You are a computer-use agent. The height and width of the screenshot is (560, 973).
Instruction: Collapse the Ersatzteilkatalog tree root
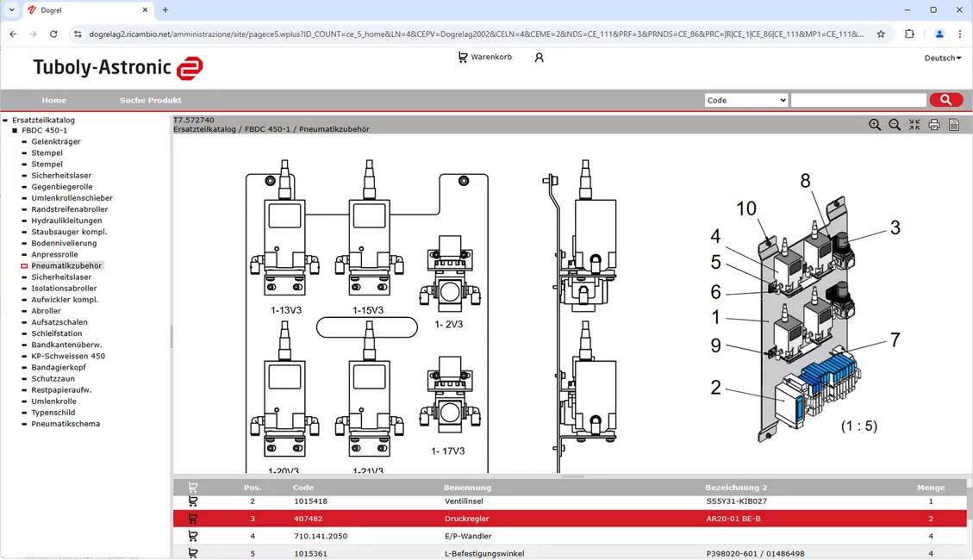pyautogui.click(x=5, y=121)
